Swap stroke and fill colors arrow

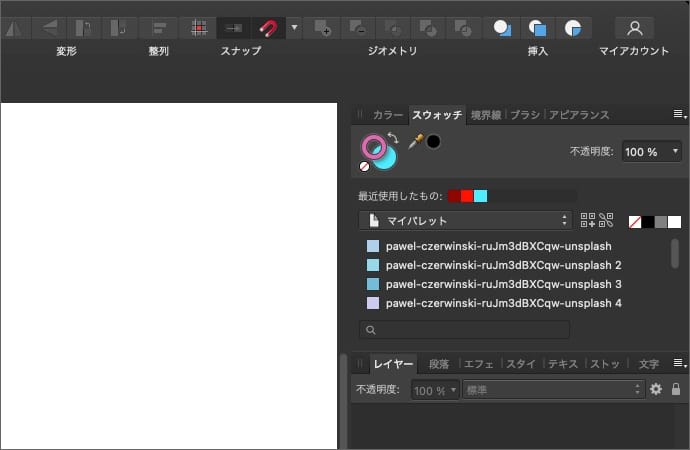(393, 139)
